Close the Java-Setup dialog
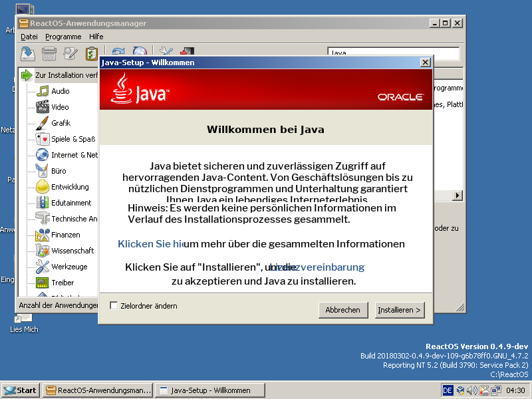The width and height of the screenshot is (532, 399). 426,63
